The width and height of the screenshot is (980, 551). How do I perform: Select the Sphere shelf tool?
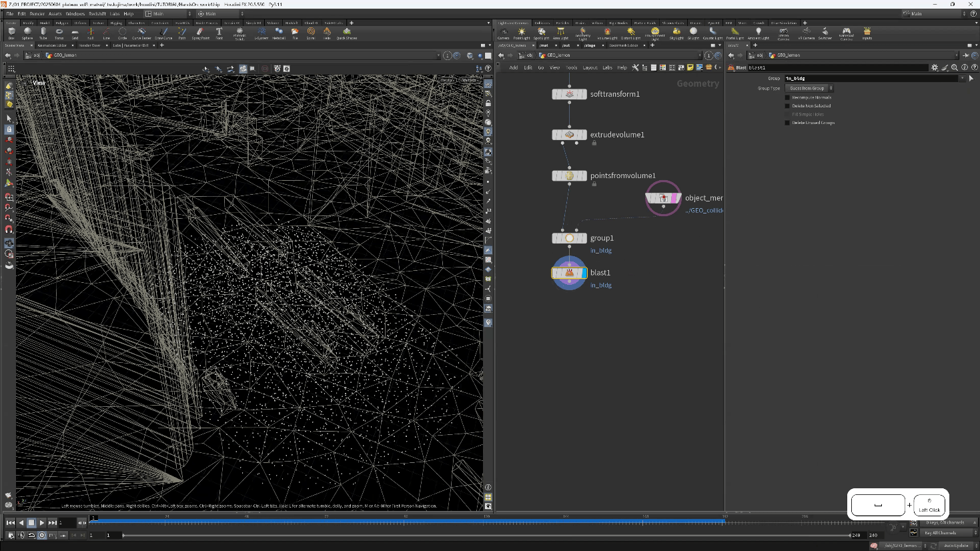pyautogui.click(x=27, y=33)
